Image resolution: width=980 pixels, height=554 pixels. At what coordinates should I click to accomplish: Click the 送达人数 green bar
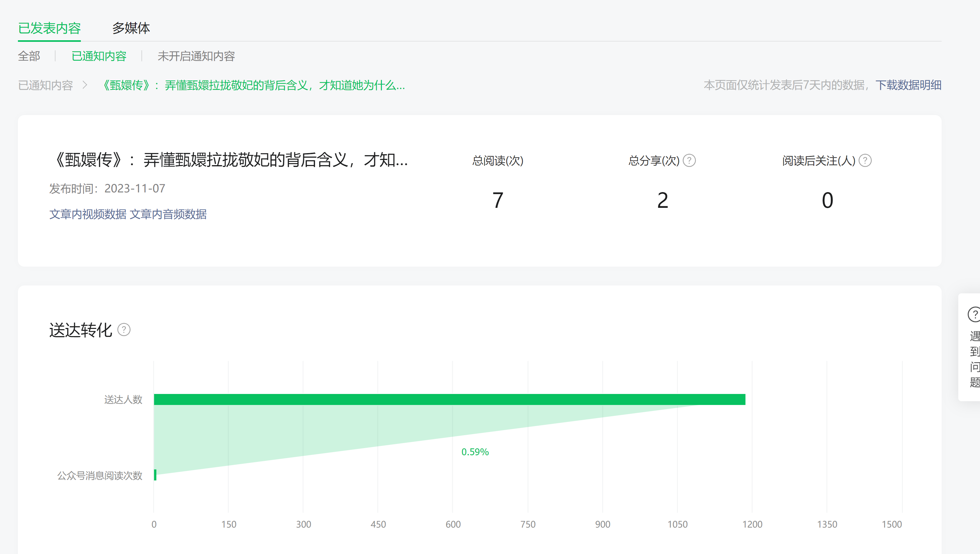point(449,399)
